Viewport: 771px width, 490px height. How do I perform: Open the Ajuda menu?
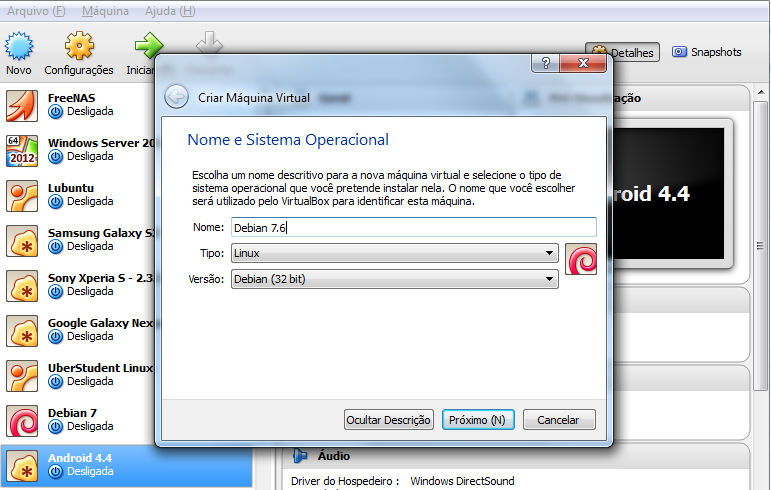point(170,11)
